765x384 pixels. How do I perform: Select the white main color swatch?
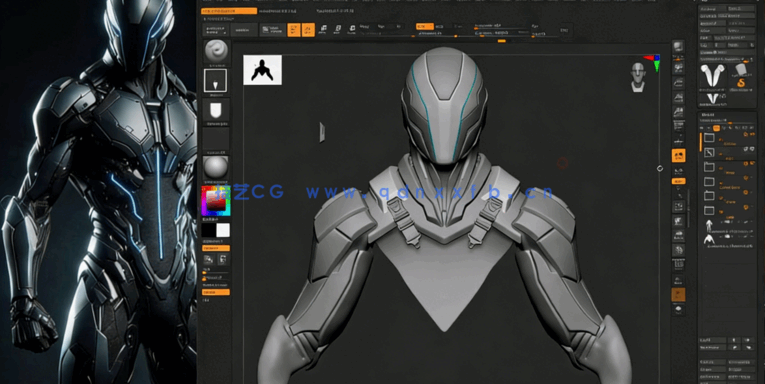tap(223, 230)
